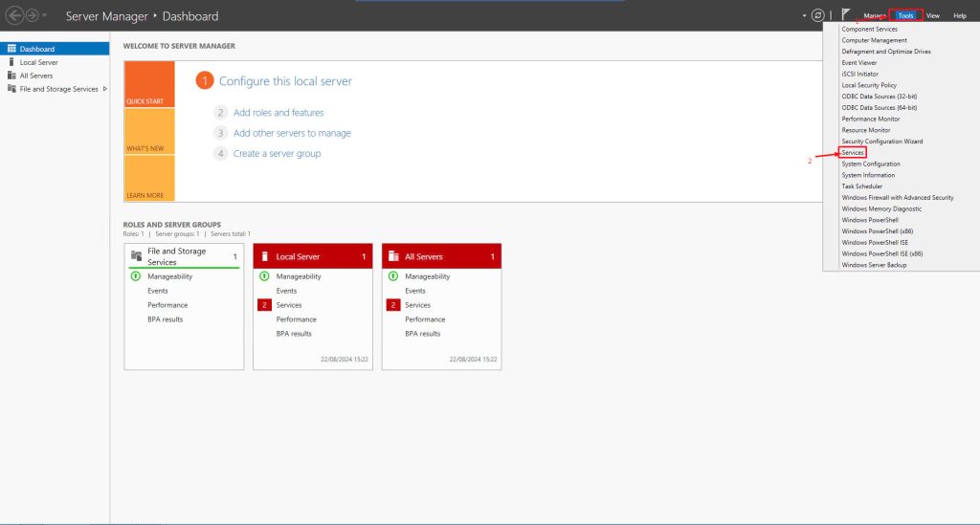Click Configure this local server link
980x525 pixels.
pos(285,81)
